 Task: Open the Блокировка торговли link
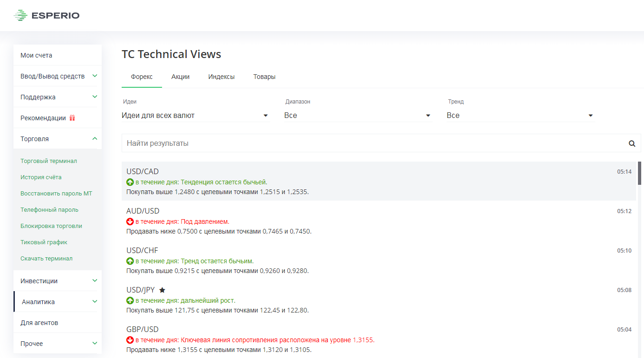[x=51, y=226]
